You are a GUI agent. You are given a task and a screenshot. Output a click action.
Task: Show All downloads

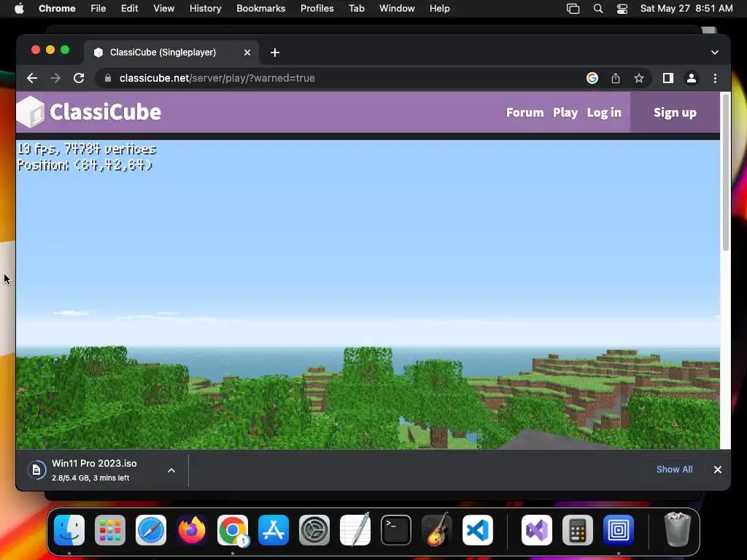point(675,470)
